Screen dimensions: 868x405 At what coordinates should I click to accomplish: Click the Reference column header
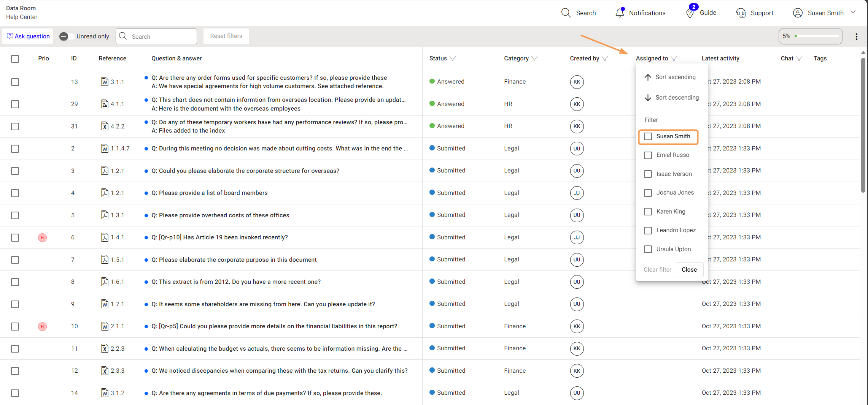tap(112, 59)
